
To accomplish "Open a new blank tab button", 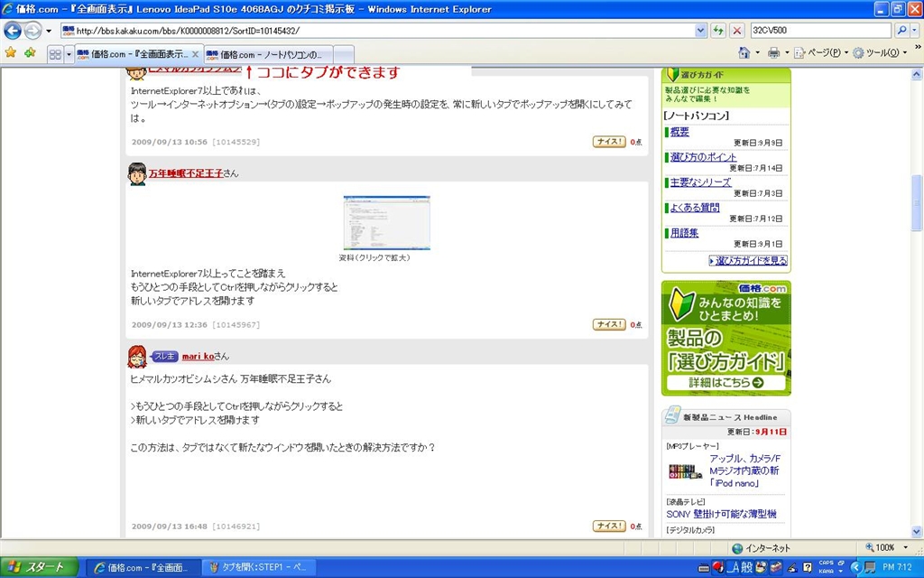I will [344, 54].
